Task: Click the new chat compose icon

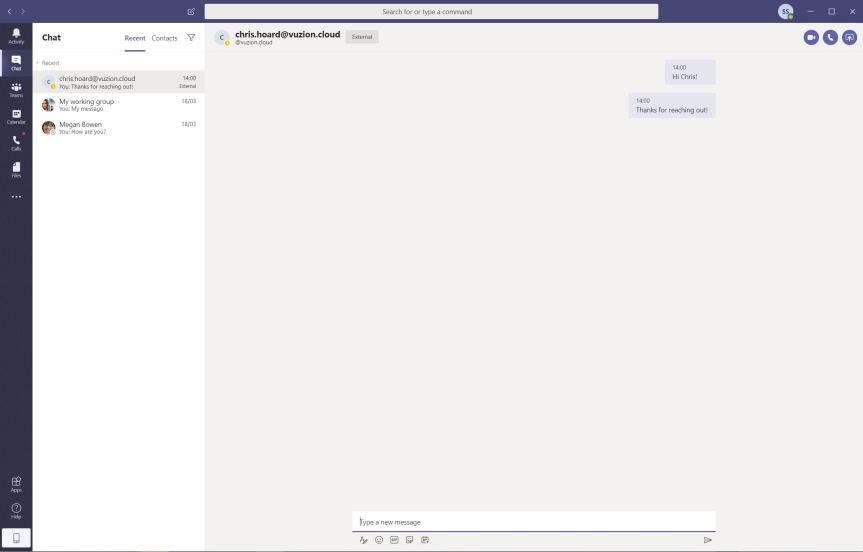Action: pos(191,12)
